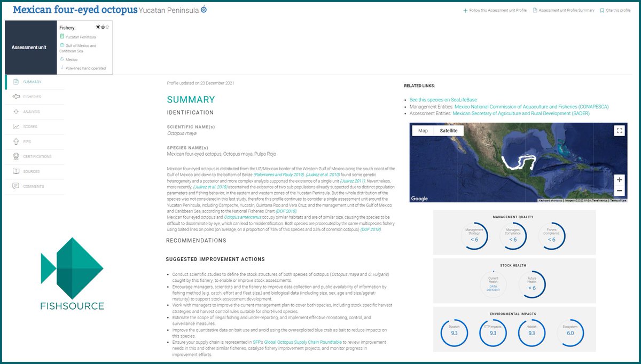Viewport: 641px width, 364px height.
Task: Click the FishSource logo
Action: (x=72, y=274)
